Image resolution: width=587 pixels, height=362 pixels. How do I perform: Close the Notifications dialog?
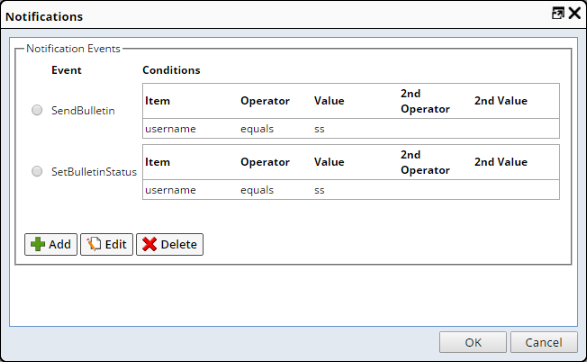point(575,13)
